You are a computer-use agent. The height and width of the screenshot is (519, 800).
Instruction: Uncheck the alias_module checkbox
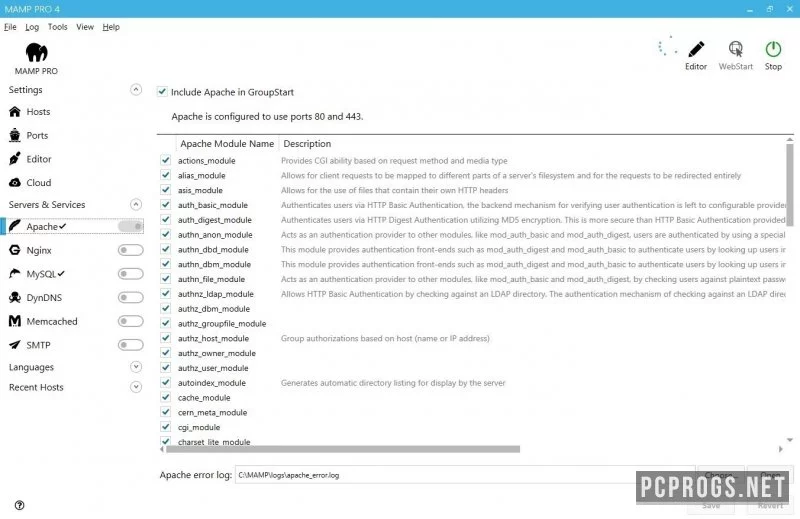coord(165,175)
